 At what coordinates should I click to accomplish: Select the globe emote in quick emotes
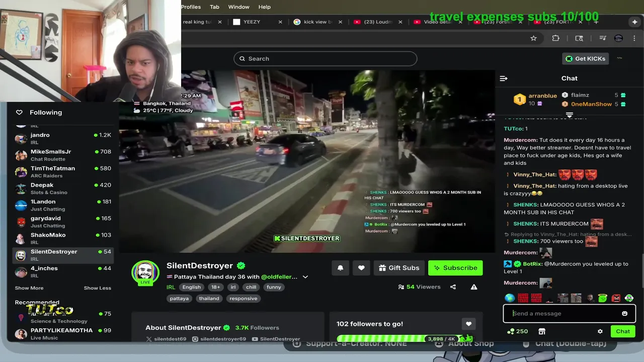coord(510,298)
